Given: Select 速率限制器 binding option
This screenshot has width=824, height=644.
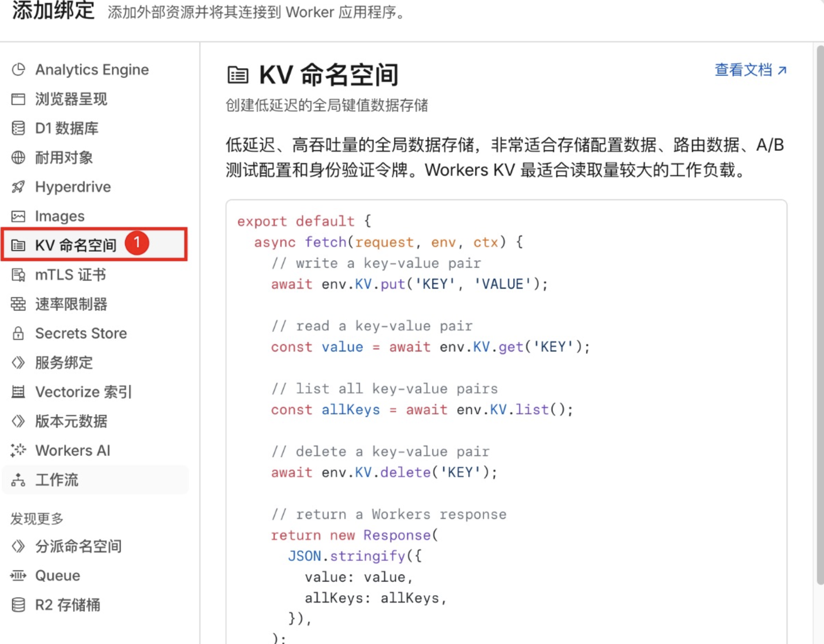Looking at the screenshot, I should 95,304.
